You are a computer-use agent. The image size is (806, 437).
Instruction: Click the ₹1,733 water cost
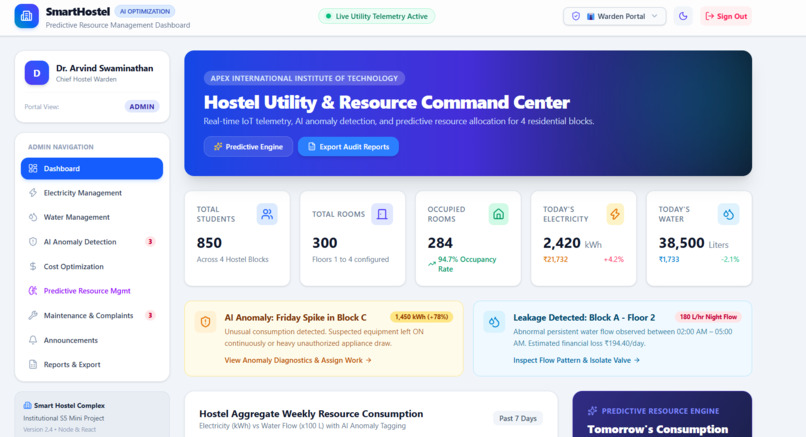669,260
